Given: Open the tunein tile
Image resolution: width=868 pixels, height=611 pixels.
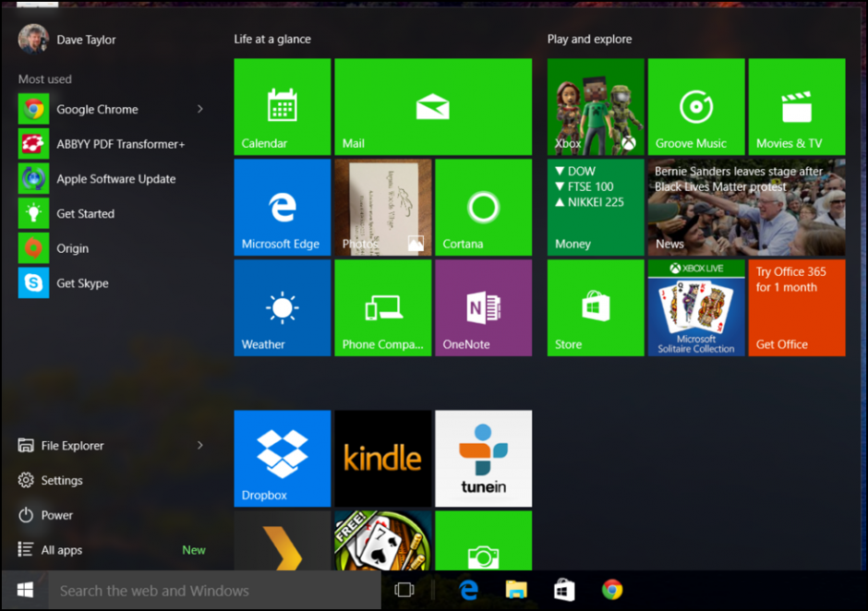Looking at the screenshot, I should (483, 459).
